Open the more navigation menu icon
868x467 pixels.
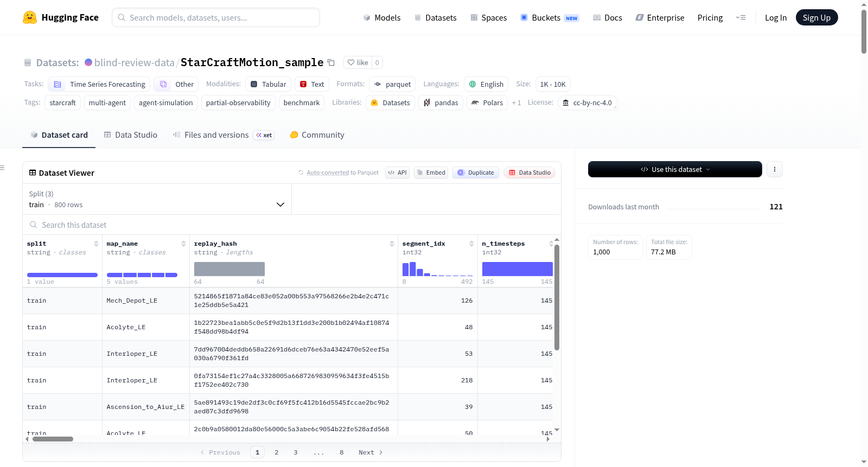click(741, 17)
